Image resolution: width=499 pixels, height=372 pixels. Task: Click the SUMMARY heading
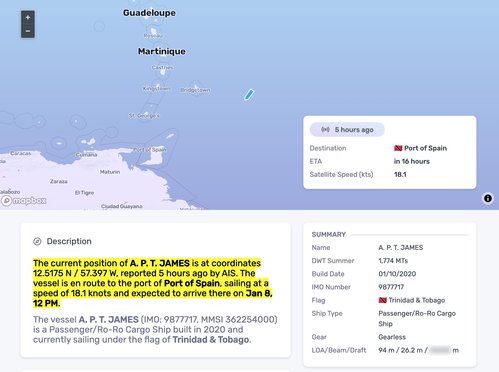[x=329, y=235]
